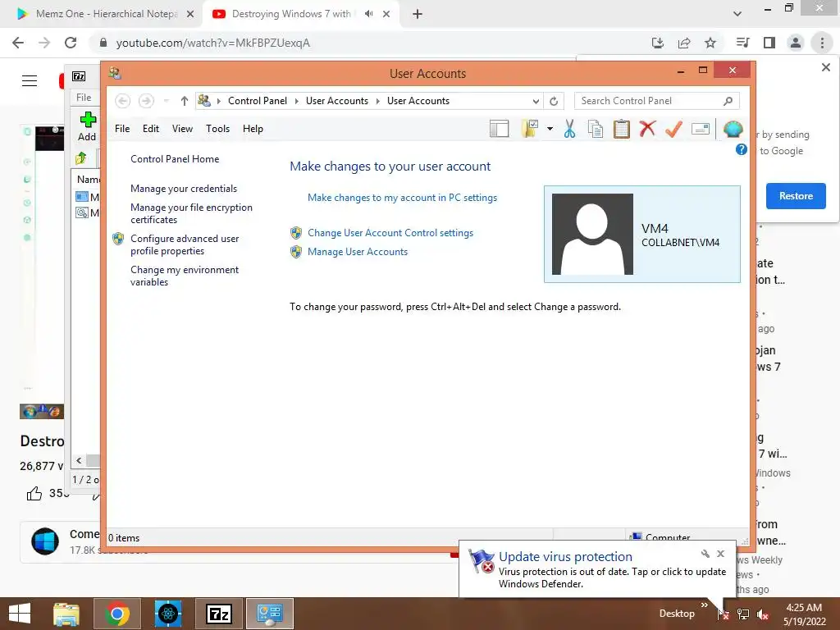Open the View menu
840x630 pixels.
pos(182,129)
